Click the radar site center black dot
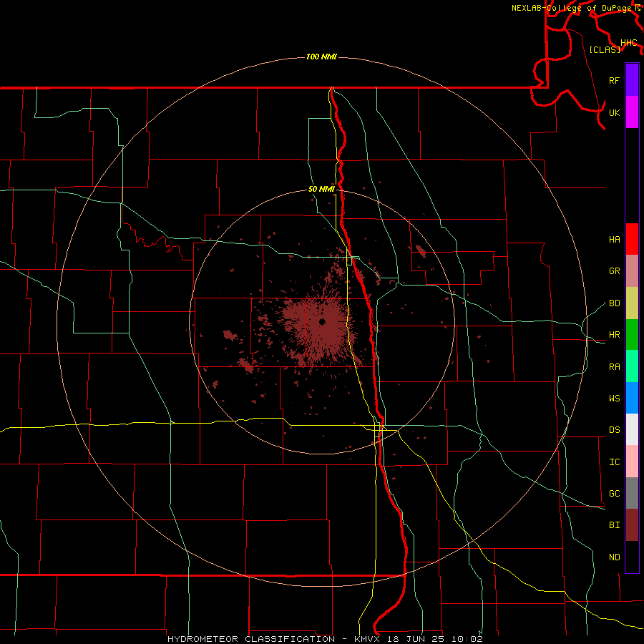The height and width of the screenshot is (644, 644). tap(322, 321)
